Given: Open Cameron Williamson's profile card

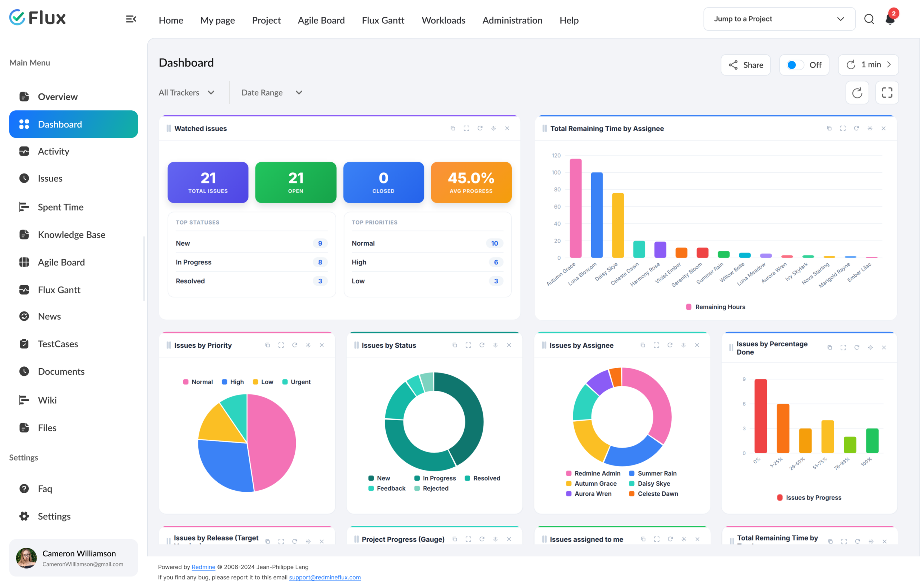Looking at the screenshot, I should [x=73, y=558].
